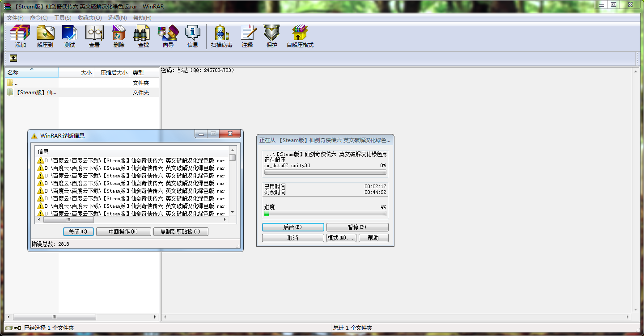Minimize the diagnostic dialog window
Image resolution: width=644 pixels, height=336 pixels.
click(x=201, y=134)
